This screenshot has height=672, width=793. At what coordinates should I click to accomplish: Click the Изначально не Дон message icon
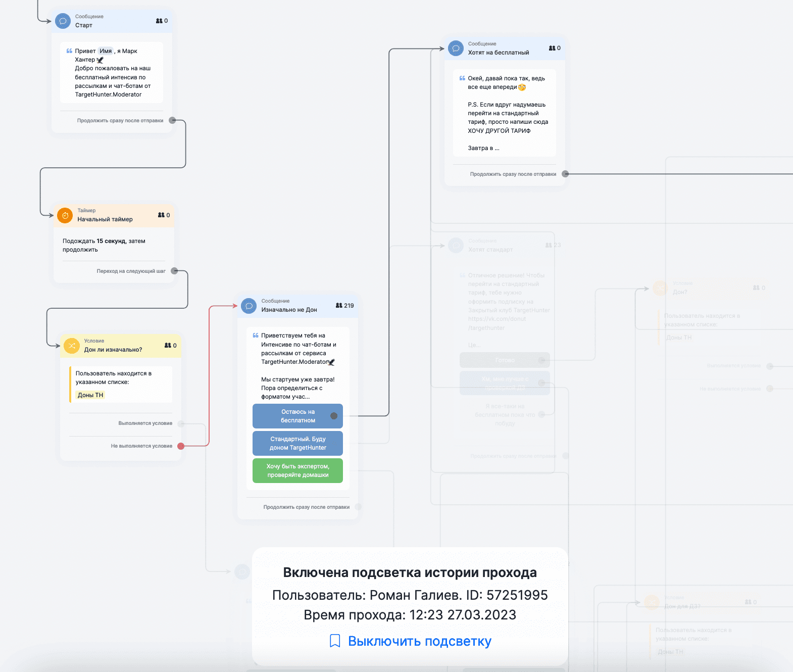coord(249,306)
